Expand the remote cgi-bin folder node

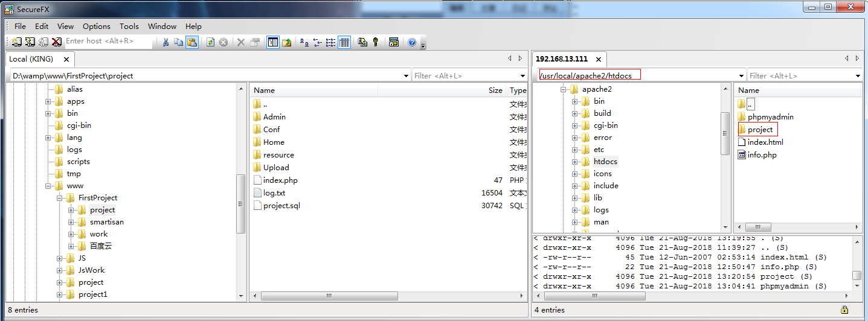pyautogui.click(x=575, y=126)
